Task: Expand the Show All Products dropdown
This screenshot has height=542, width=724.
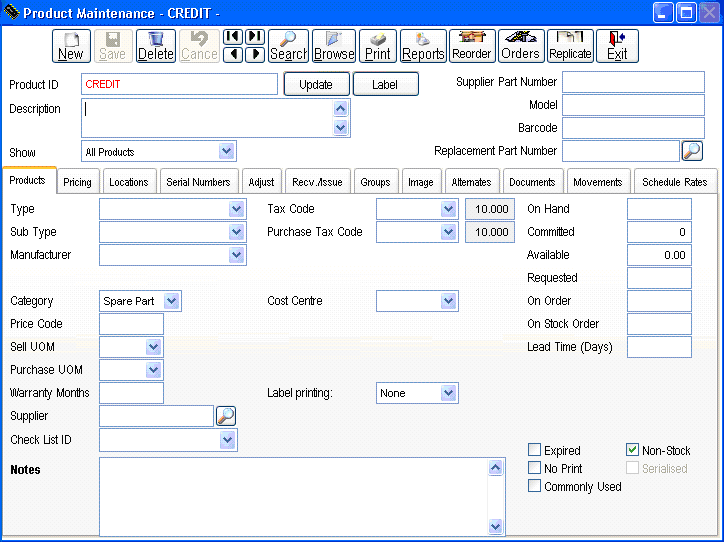Action: pos(227,152)
